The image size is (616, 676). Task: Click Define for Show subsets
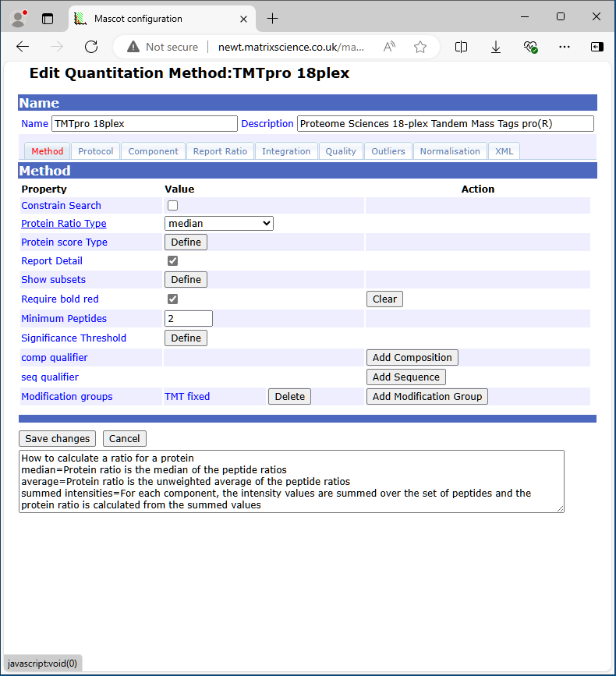pos(186,280)
